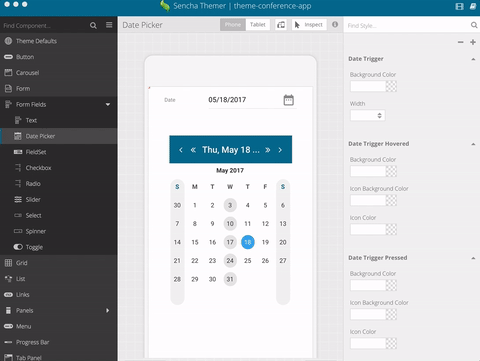Click the calendar trigger icon in date field
The image size is (480, 361).
point(289,100)
